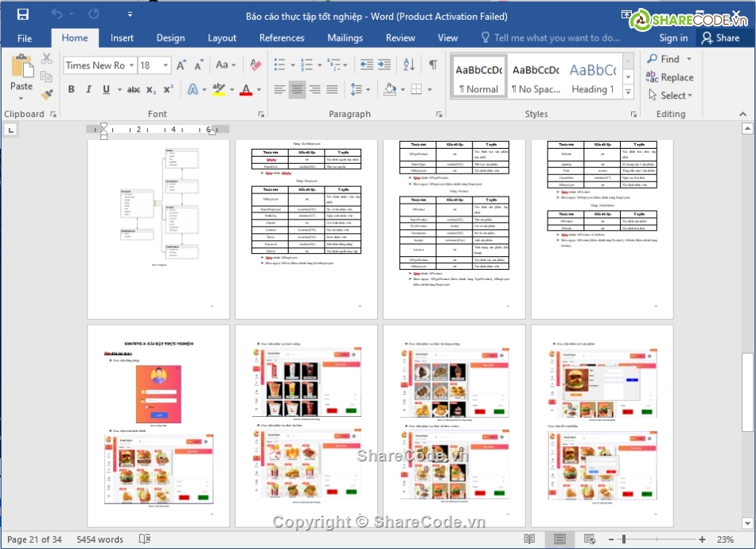
Task: Open bullet list style dropdown
Action: 293,64
